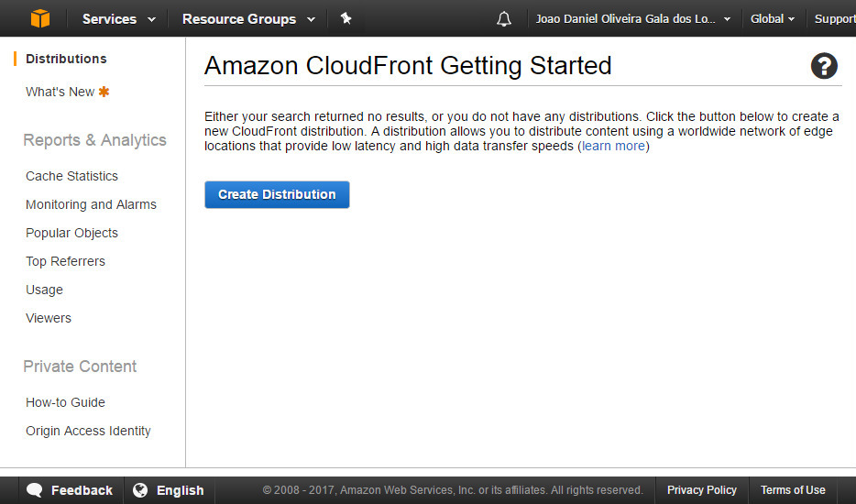856x504 pixels.
Task: Open Popular Objects report
Action: 71,233
